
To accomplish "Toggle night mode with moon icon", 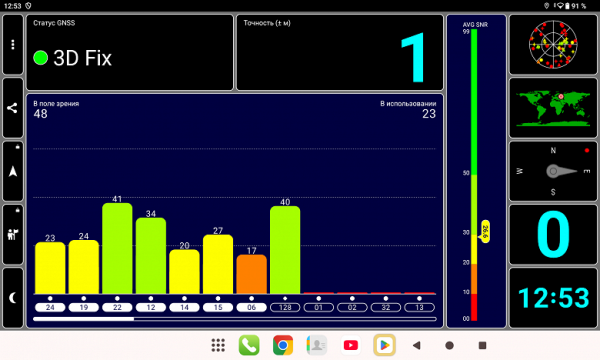I will pos(13,298).
